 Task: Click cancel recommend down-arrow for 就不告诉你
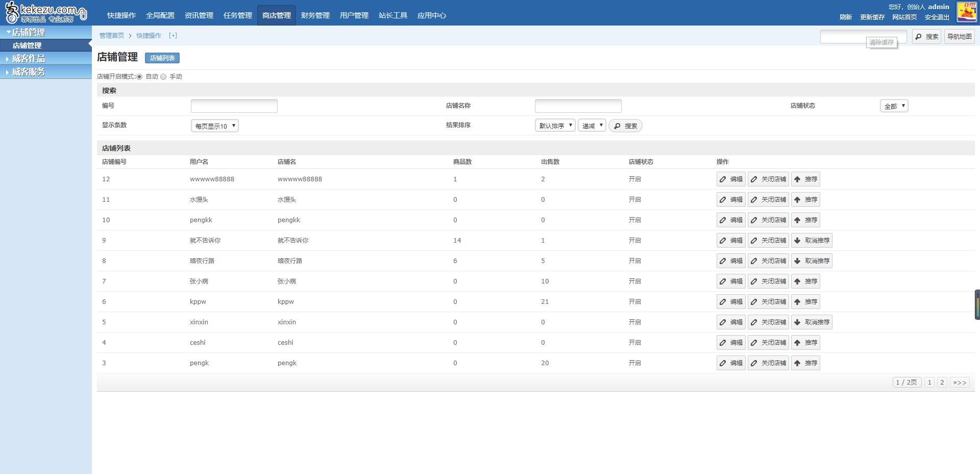pyautogui.click(x=797, y=241)
